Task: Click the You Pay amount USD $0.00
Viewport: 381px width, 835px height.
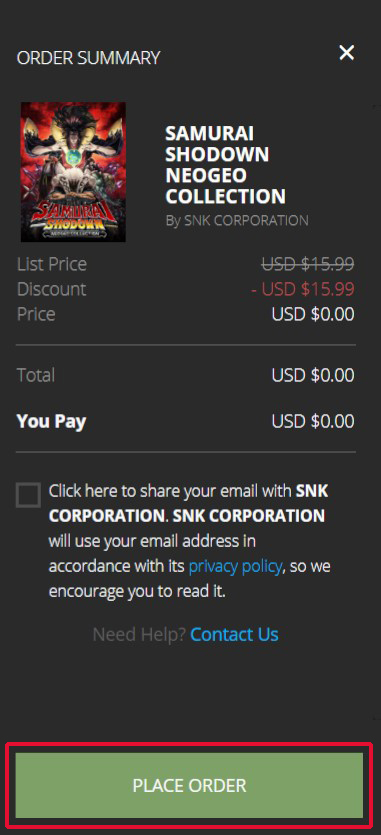Action: [x=313, y=421]
